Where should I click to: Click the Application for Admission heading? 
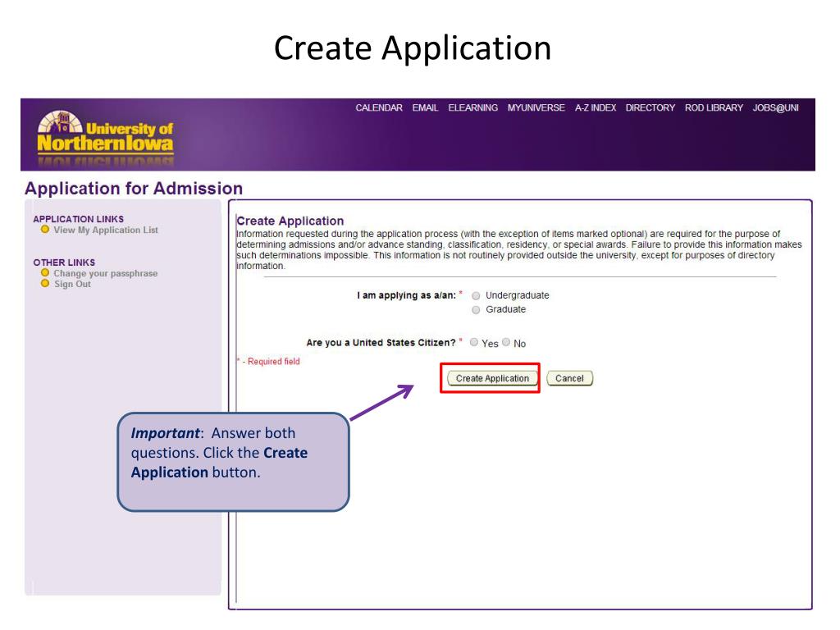pyautogui.click(x=134, y=189)
